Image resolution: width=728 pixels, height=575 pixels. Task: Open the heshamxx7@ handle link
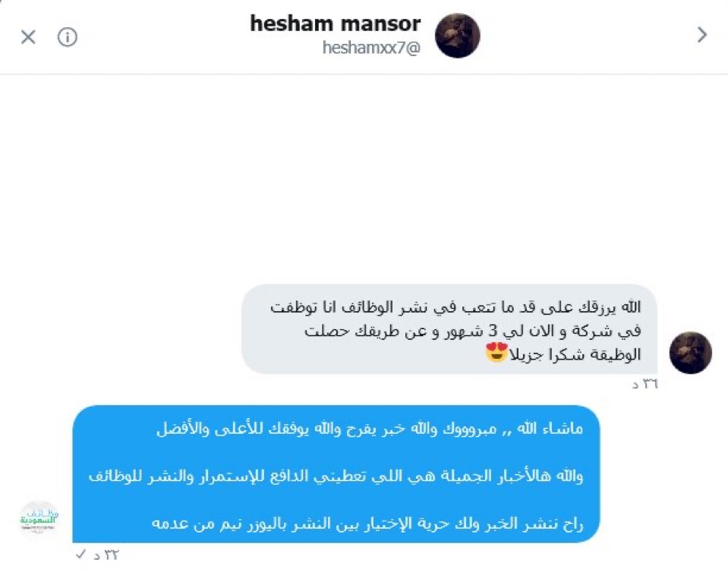(x=371, y=47)
